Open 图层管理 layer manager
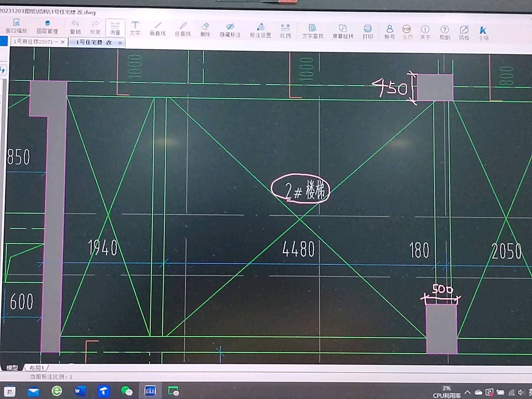Viewport: 532px width, 399px height. click(x=47, y=27)
